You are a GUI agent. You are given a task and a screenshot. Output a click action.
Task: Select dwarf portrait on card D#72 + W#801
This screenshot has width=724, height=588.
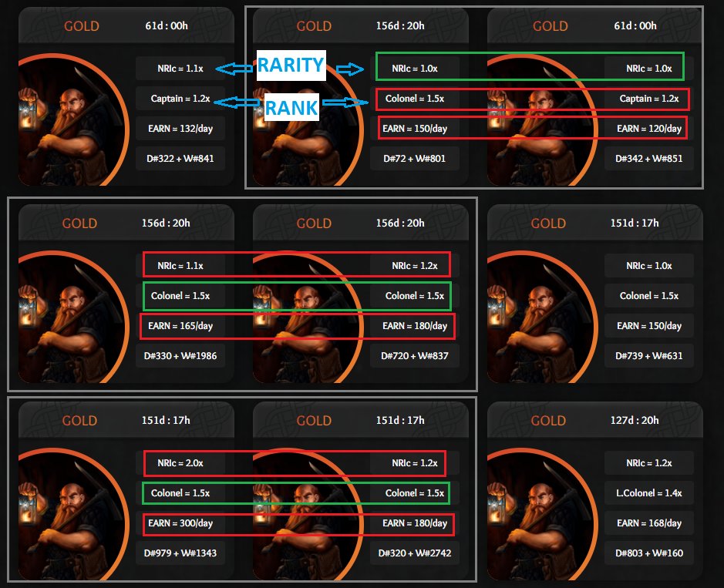307,119
